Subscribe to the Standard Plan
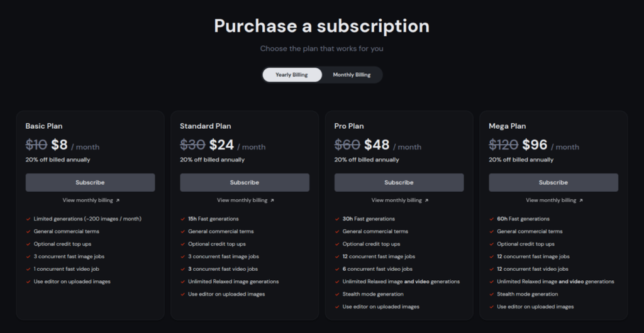The height and width of the screenshot is (333, 644). click(245, 182)
